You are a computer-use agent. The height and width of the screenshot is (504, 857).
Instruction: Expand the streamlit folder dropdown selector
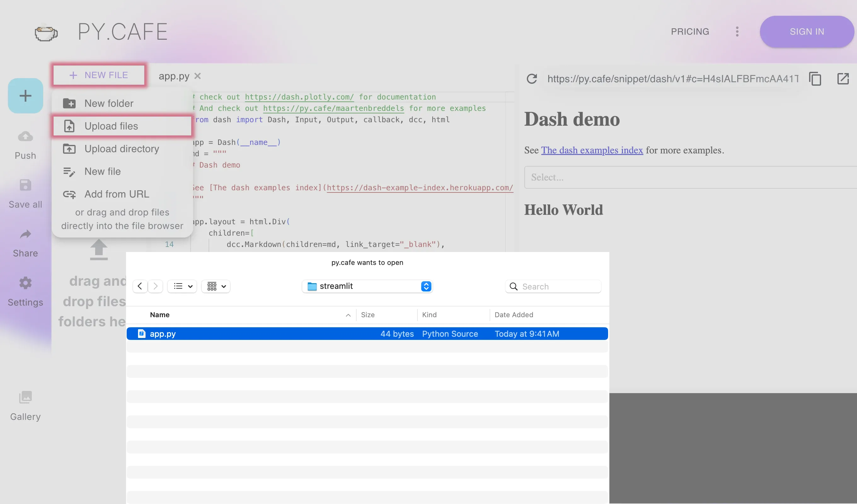tap(427, 286)
